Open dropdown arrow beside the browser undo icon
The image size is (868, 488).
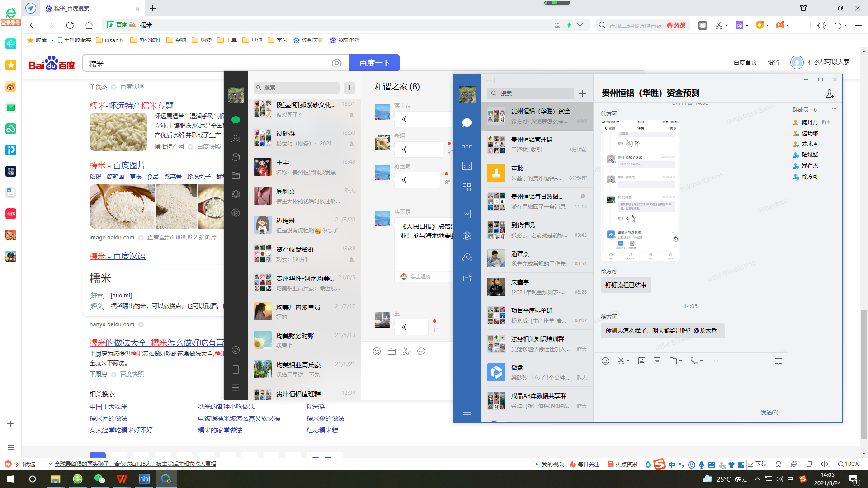845,25
